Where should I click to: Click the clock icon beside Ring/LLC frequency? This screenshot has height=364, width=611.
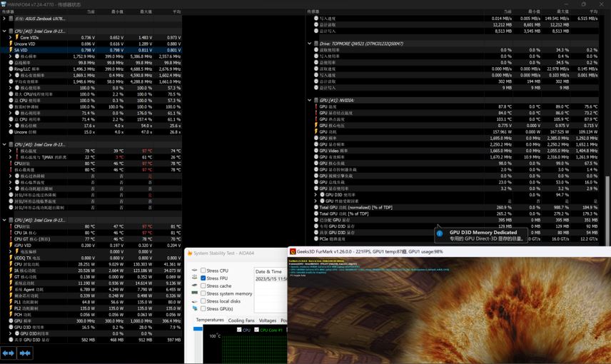[11, 69]
